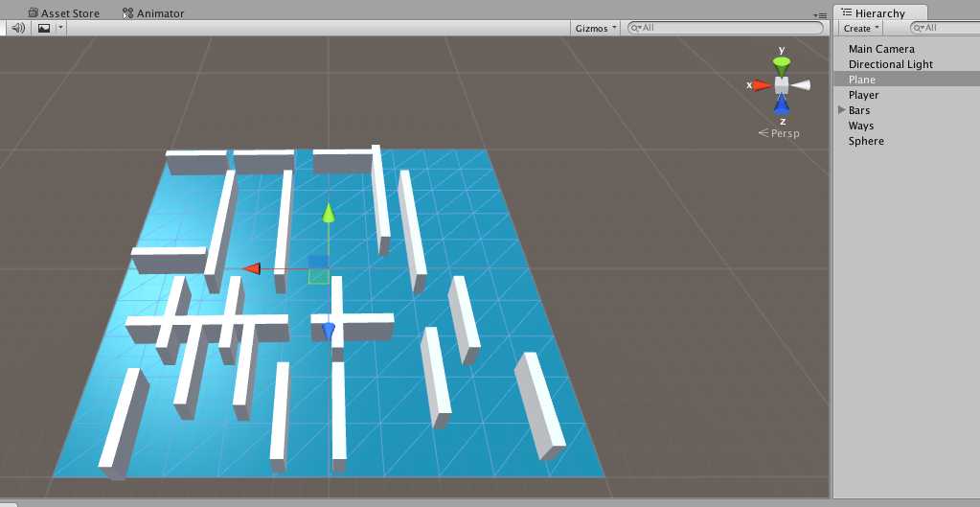Image resolution: width=980 pixels, height=507 pixels.
Task: Expand the Bars group triangle
Action: [841, 110]
